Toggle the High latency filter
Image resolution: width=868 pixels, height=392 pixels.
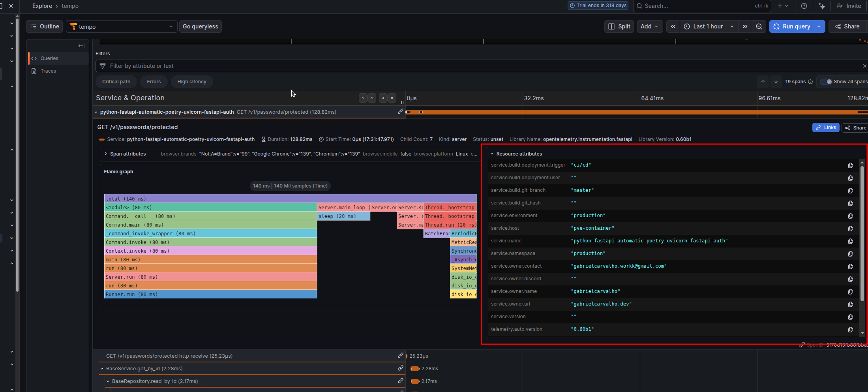tap(192, 82)
